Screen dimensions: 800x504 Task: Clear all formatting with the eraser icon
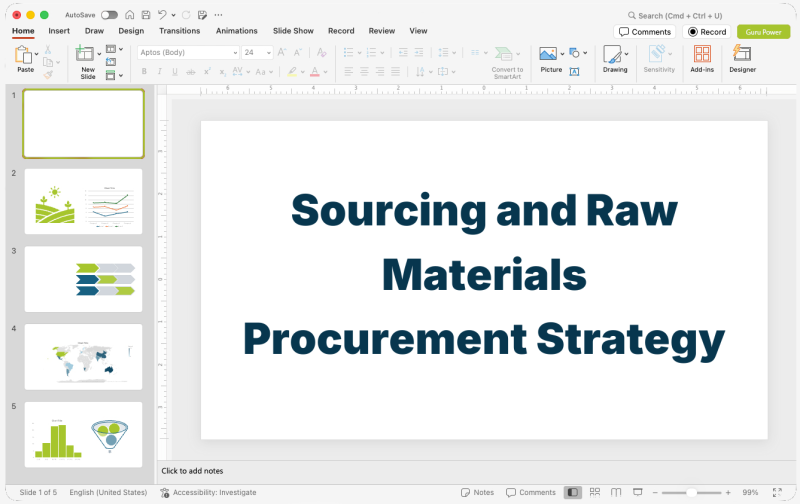point(321,52)
